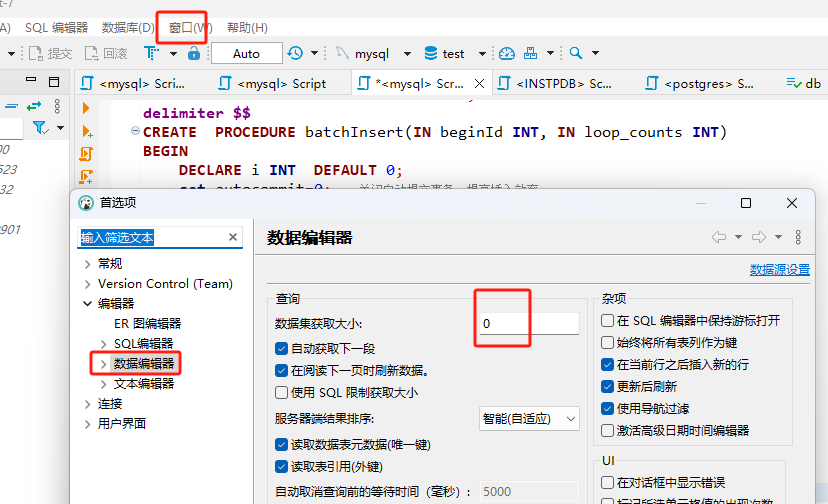Click the transaction lock icon in toolbar
This screenshot has width=828, height=504.
194,53
